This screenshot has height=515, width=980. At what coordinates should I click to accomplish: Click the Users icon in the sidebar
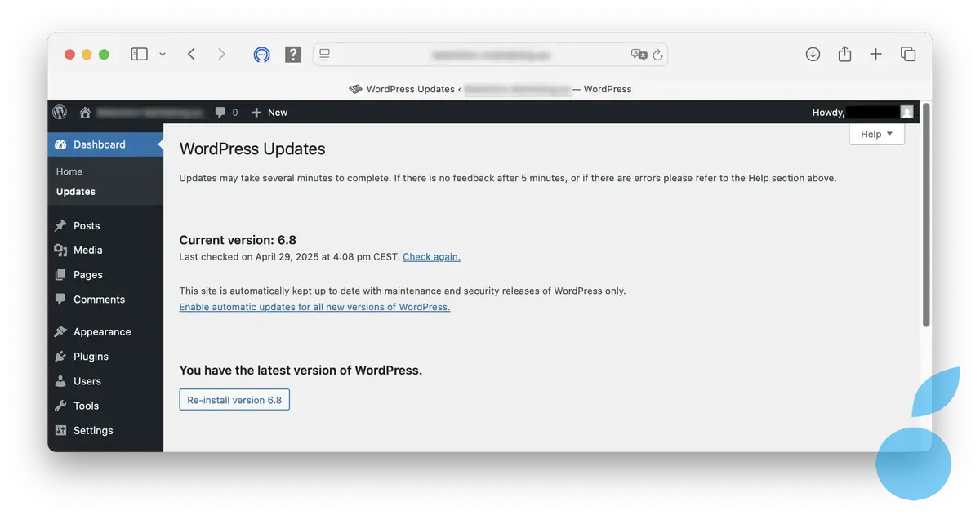tap(60, 381)
